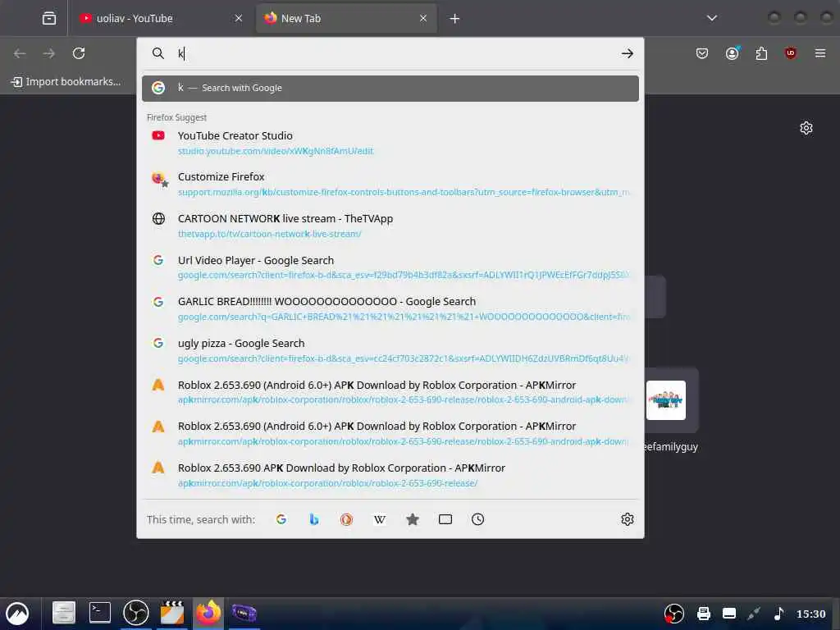Open the family guy shortcut thumbnail

click(666, 400)
